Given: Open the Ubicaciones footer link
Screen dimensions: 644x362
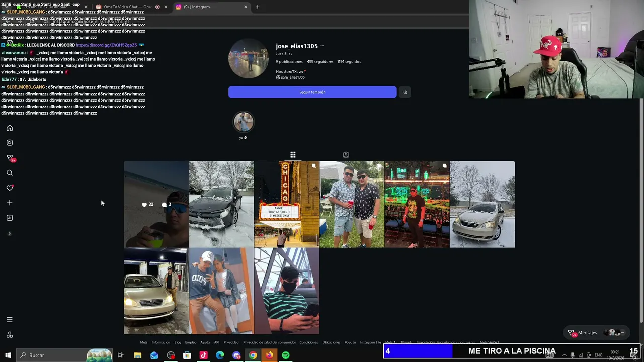Looking at the screenshot, I should point(331,342).
